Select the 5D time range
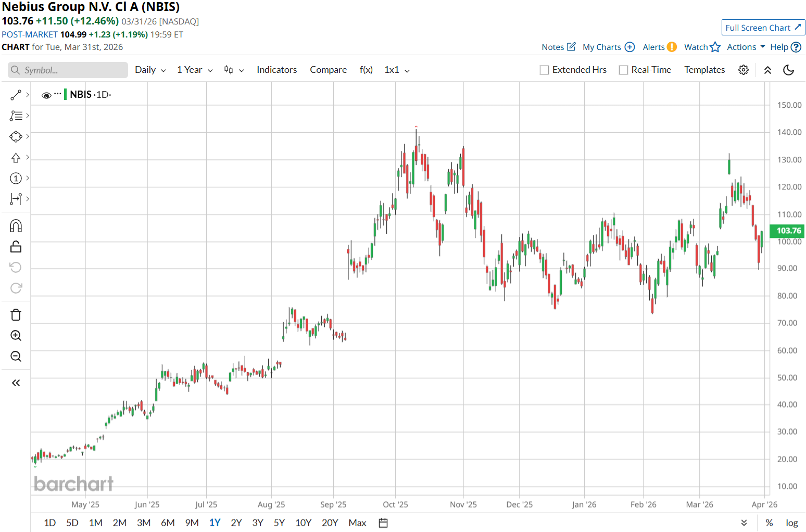The image size is (806, 532). pos(72,523)
